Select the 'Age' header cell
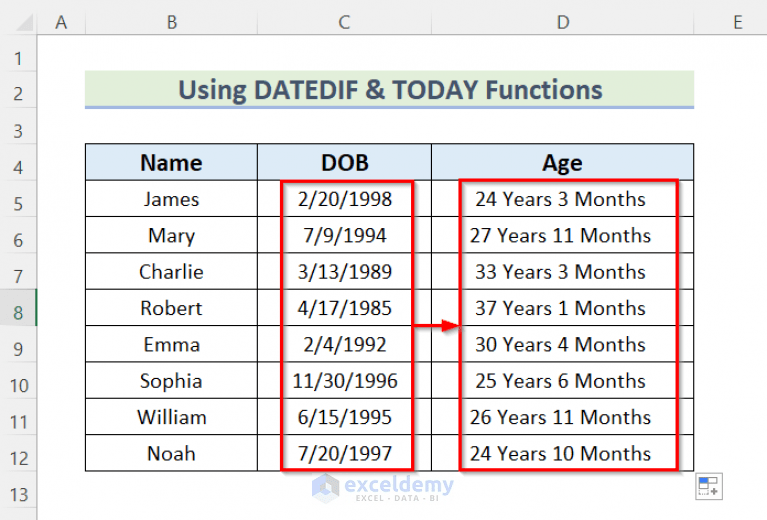This screenshot has height=520, width=767. [x=563, y=162]
